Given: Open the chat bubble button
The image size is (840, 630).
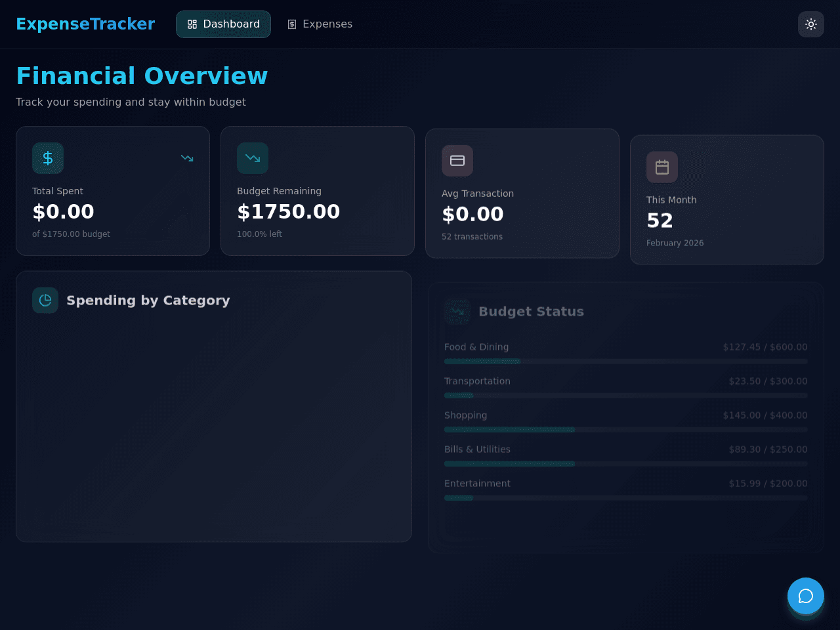Looking at the screenshot, I should [x=806, y=596].
